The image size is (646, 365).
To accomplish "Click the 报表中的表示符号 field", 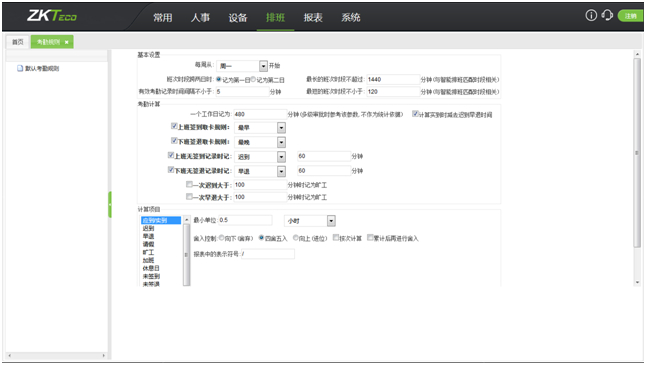I will 268,254.
